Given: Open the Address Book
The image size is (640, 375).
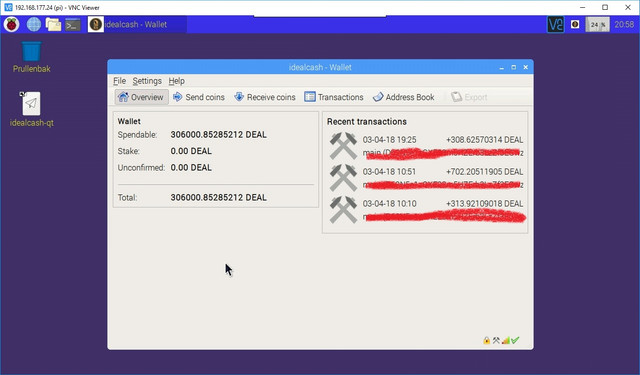Looking at the screenshot, I should (404, 97).
